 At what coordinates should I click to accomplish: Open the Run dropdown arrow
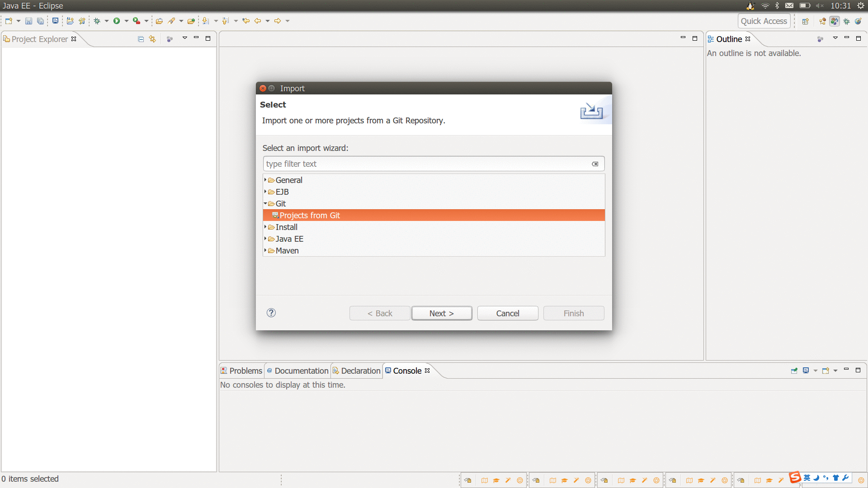127,21
